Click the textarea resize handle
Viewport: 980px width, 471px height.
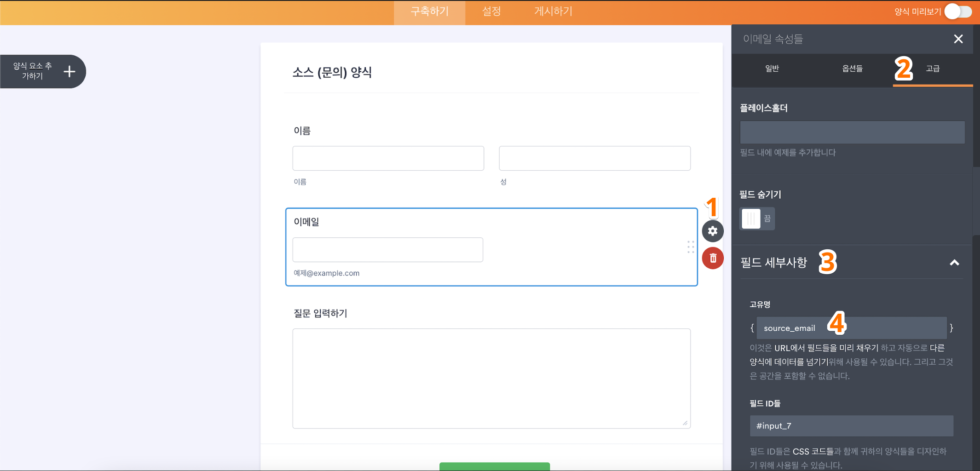(x=685, y=423)
